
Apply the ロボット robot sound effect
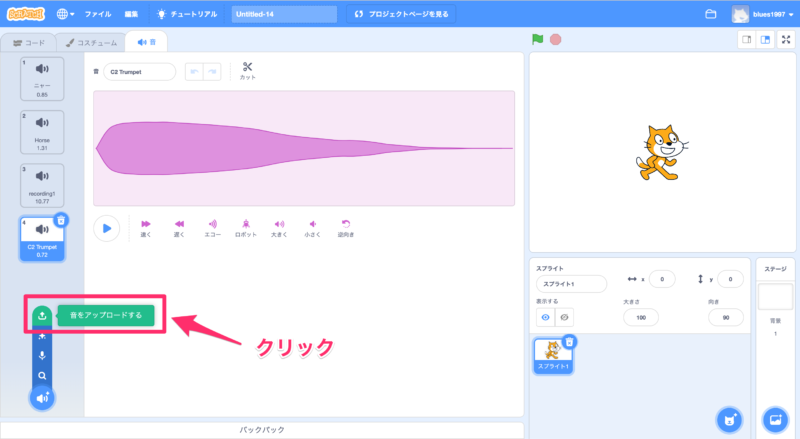246,228
